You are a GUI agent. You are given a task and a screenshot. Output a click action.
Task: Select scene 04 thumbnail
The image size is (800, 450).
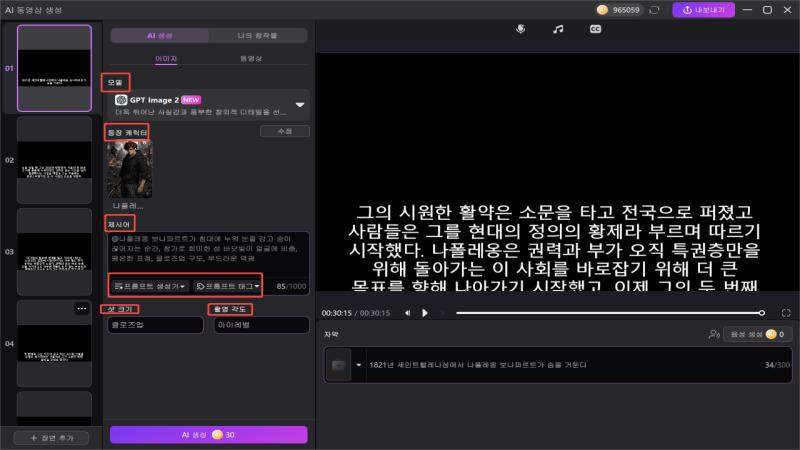pyautogui.click(x=55, y=343)
